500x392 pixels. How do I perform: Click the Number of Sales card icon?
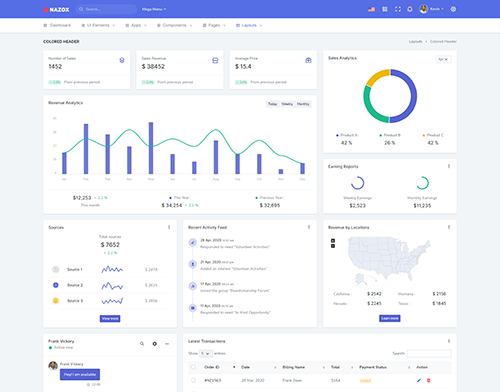pos(122,60)
